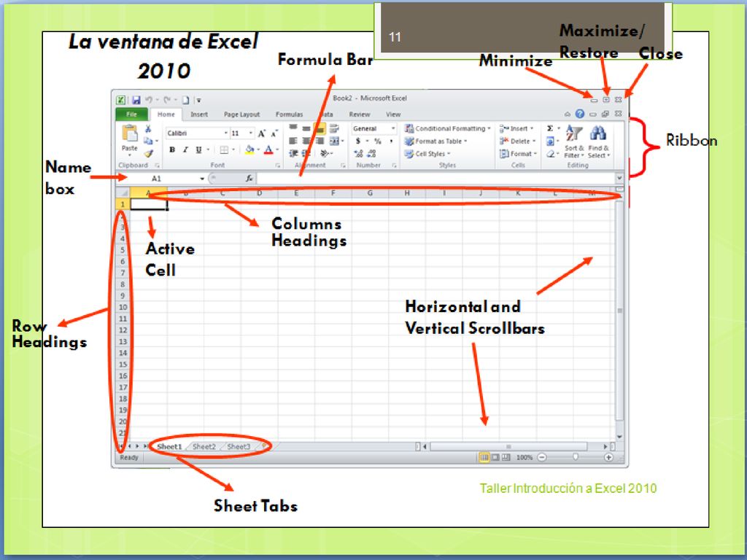The image size is (747, 560).
Task: Click the Increase Decimal icon
Action: [359, 153]
